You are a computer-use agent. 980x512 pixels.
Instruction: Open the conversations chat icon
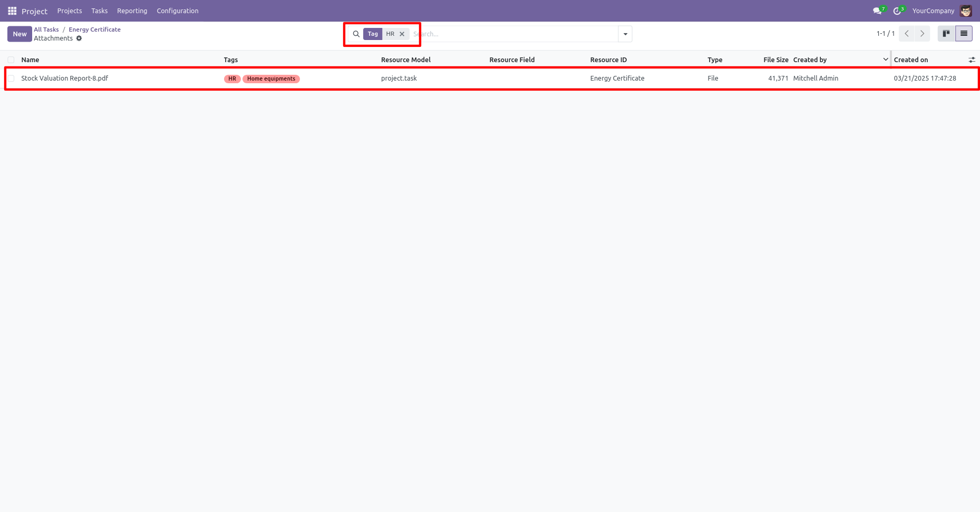[x=877, y=11]
